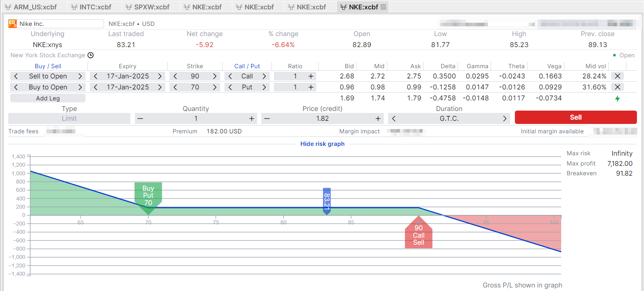Switch Call type using right arrow on first leg
The width and height of the screenshot is (644, 291).
264,76
